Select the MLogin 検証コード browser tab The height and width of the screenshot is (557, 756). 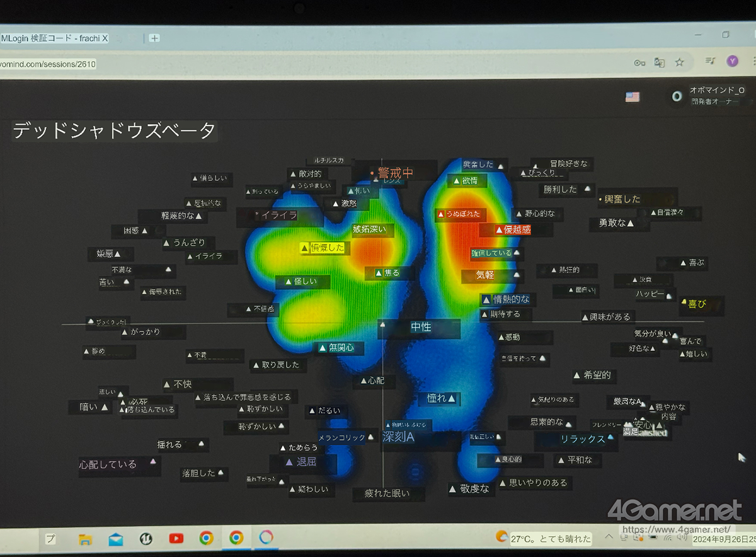point(54,38)
